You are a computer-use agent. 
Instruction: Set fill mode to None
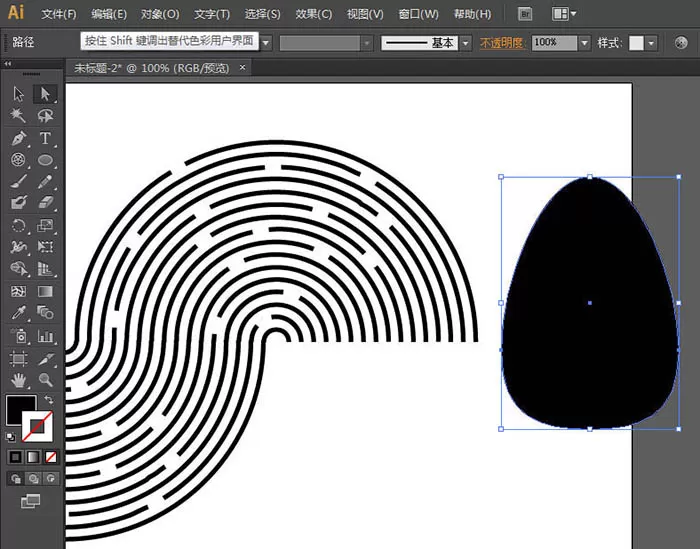(x=51, y=457)
